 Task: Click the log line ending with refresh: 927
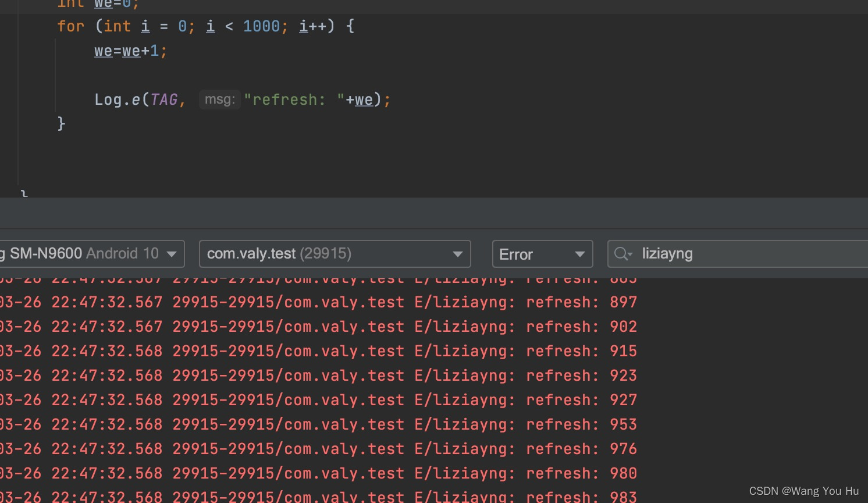[318, 400]
